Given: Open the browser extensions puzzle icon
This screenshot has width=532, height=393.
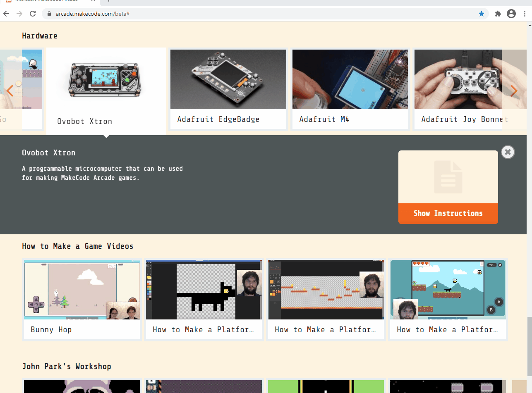Looking at the screenshot, I should tap(498, 14).
